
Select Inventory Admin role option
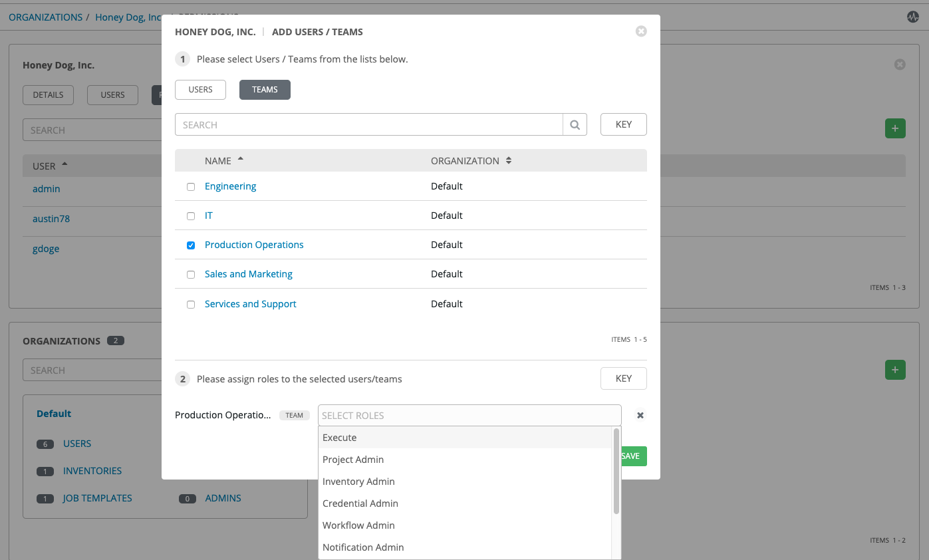(x=358, y=482)
